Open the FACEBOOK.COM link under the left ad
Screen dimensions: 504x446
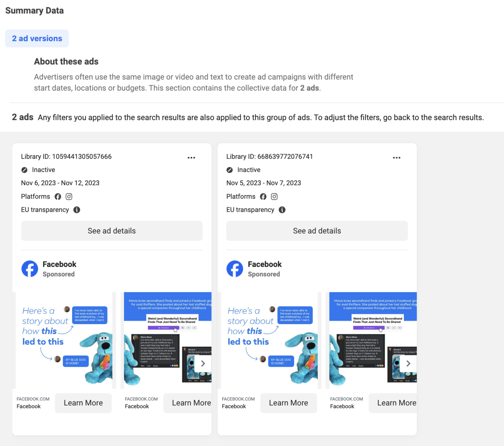[33, 399]
